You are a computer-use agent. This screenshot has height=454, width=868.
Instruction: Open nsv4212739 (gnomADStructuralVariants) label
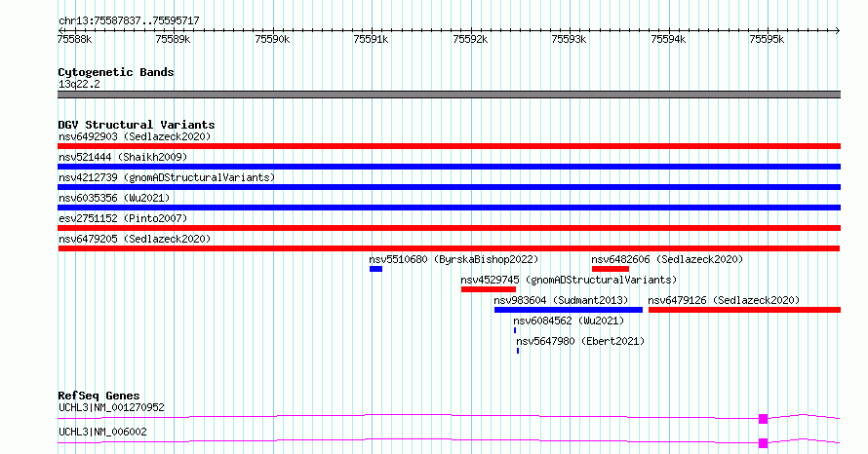pos(167,177)
